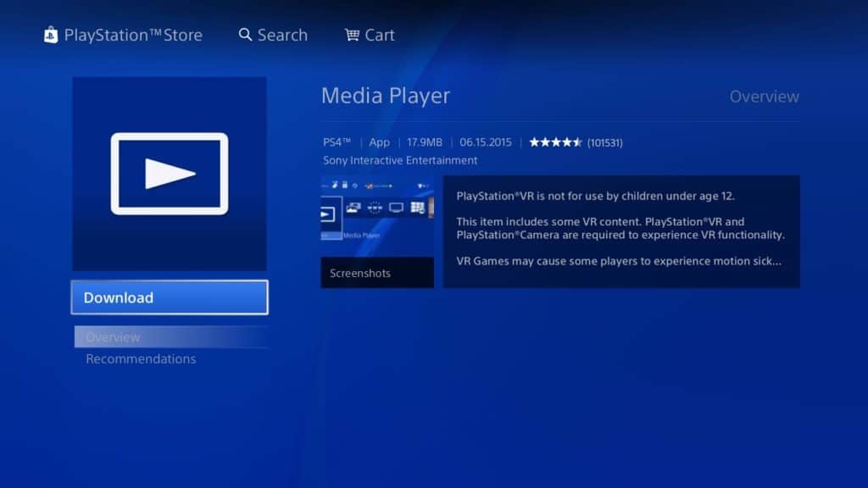The width and height of the screenshot is (868, 488).
Task: Click the Overview heading at top right
Action: click(x=764, y=97)
